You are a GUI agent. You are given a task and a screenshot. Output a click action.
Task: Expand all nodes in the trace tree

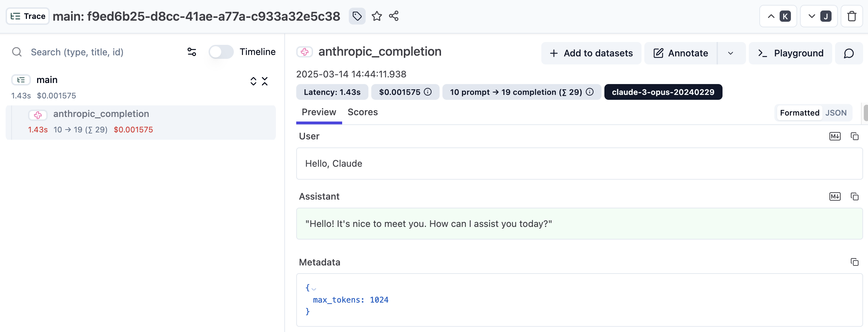(x=253, y=81)
